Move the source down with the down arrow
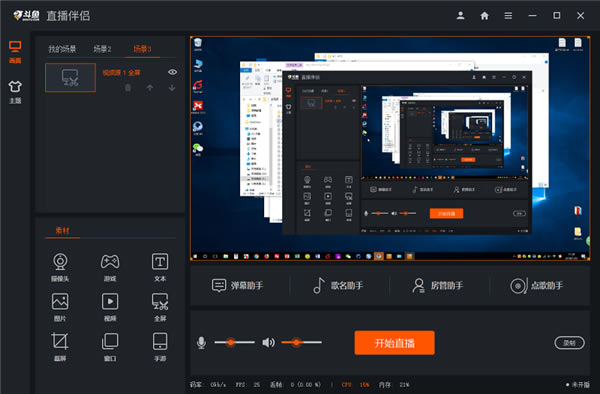600x394 pixels. point(172,88)
